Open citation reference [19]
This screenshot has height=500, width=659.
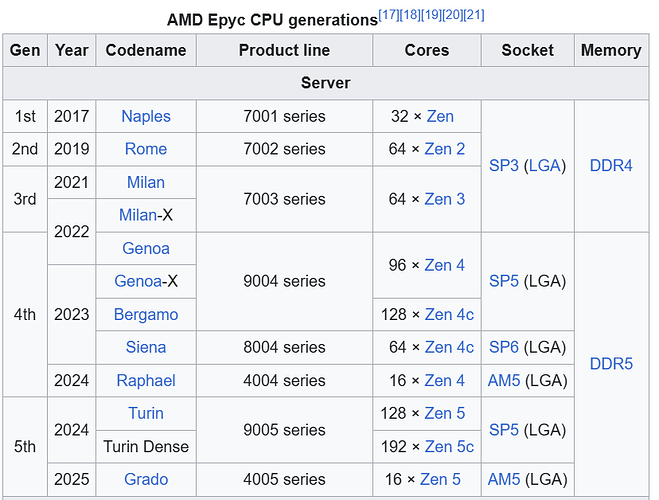pos(431,15)
